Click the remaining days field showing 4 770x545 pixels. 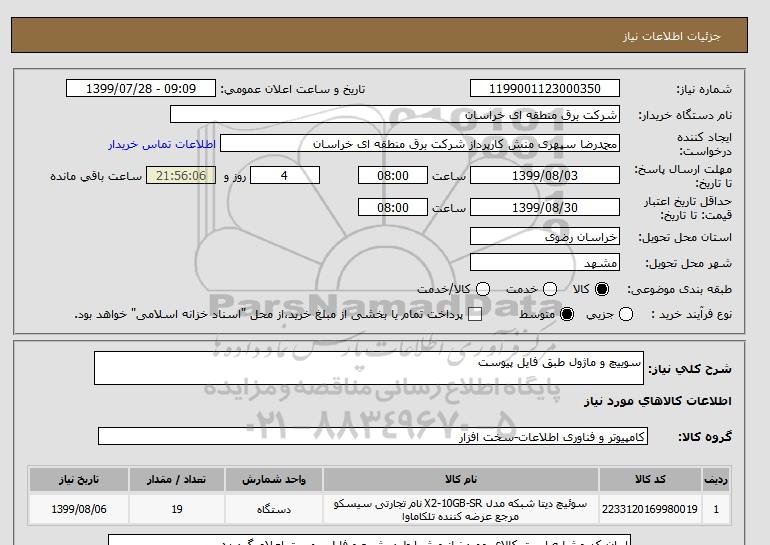[x=285, y=175]
